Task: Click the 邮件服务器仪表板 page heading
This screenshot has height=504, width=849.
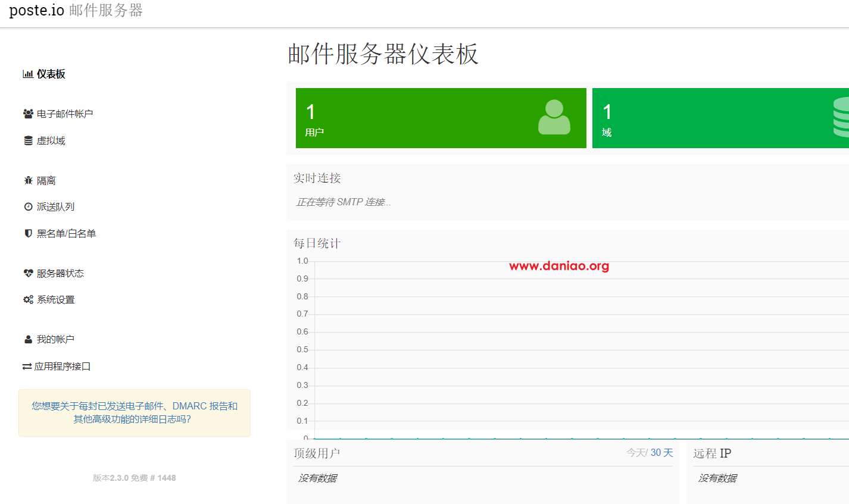Action: click(383, 54)
